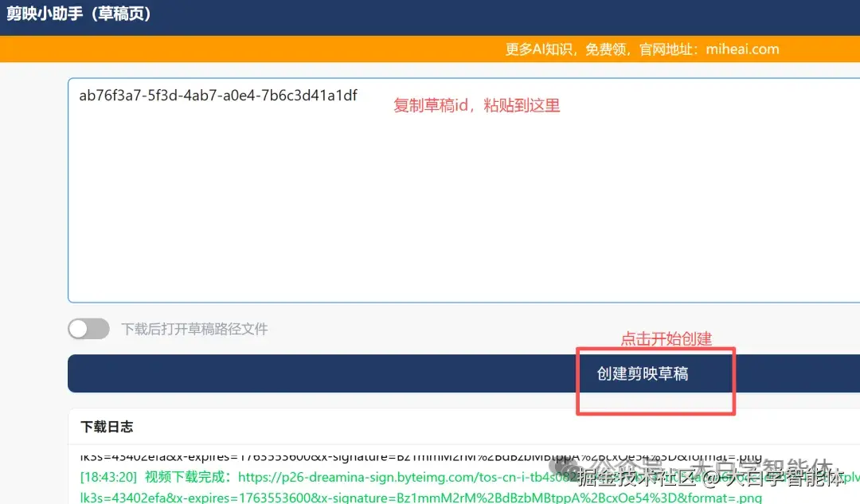This screenshot has width=860, height=504.
Task: Toggle 下载后打开草稿路径文件 switch
Action: (88, 328)
